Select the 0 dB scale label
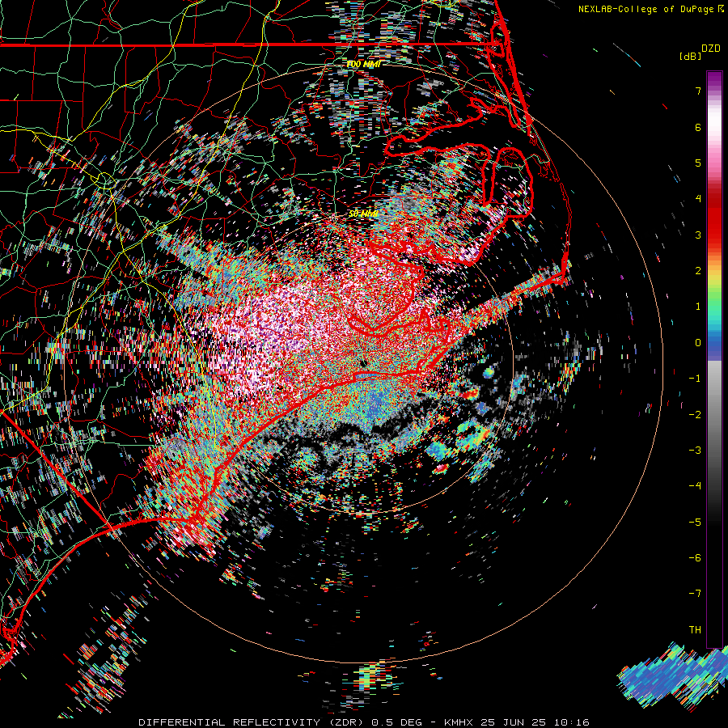 [x=698, y=343]
